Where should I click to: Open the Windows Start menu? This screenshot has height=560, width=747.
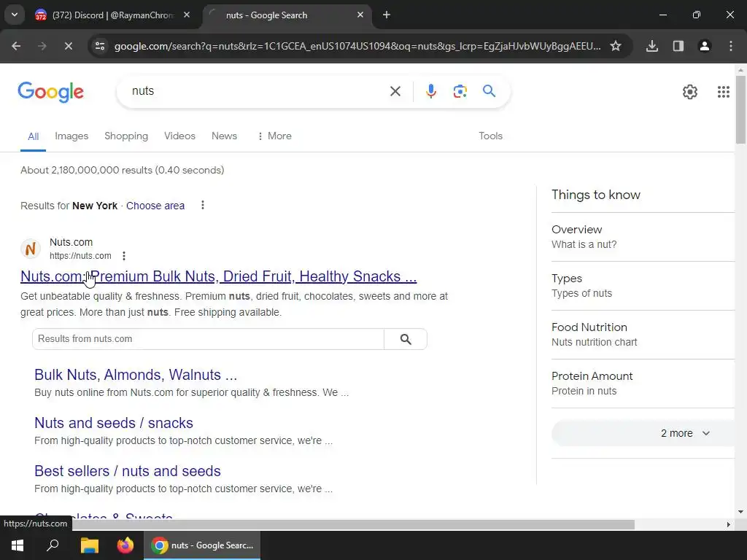click(18, 545)
